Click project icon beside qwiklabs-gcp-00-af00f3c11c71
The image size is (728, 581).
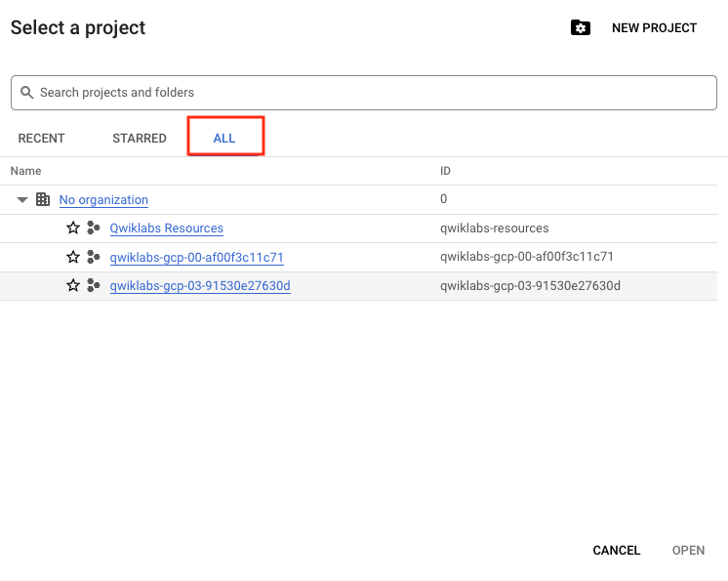[94, 257]
